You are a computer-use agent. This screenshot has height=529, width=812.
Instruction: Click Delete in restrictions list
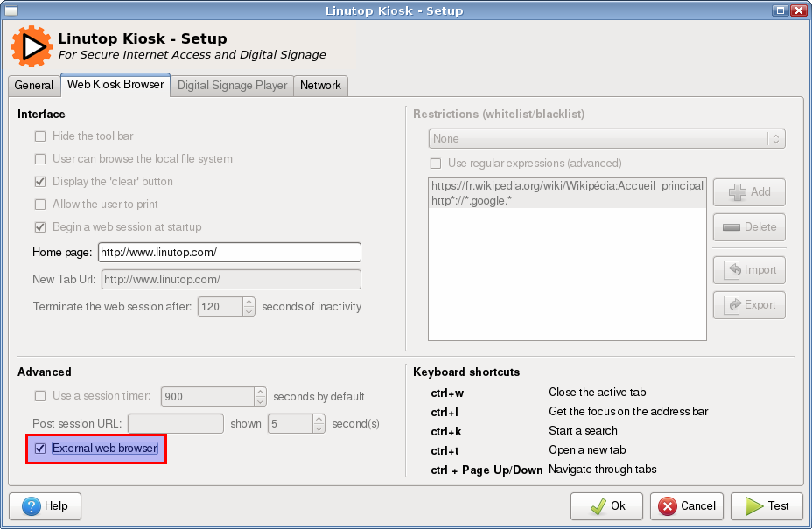point(749,227)
